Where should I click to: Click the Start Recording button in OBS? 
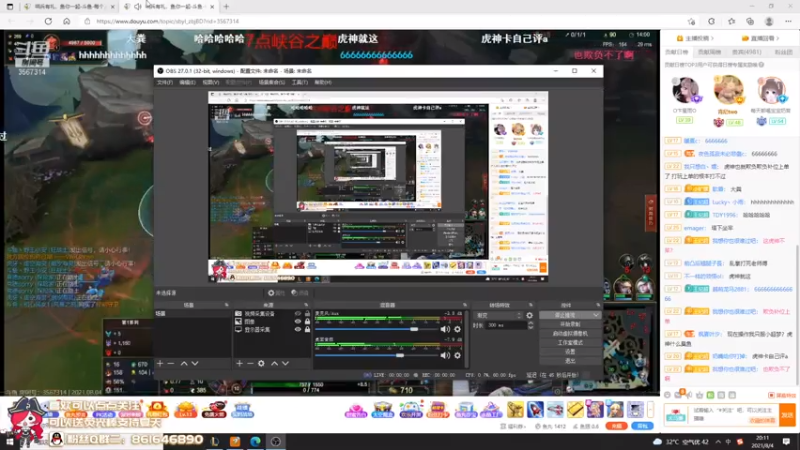pos(570,324)
